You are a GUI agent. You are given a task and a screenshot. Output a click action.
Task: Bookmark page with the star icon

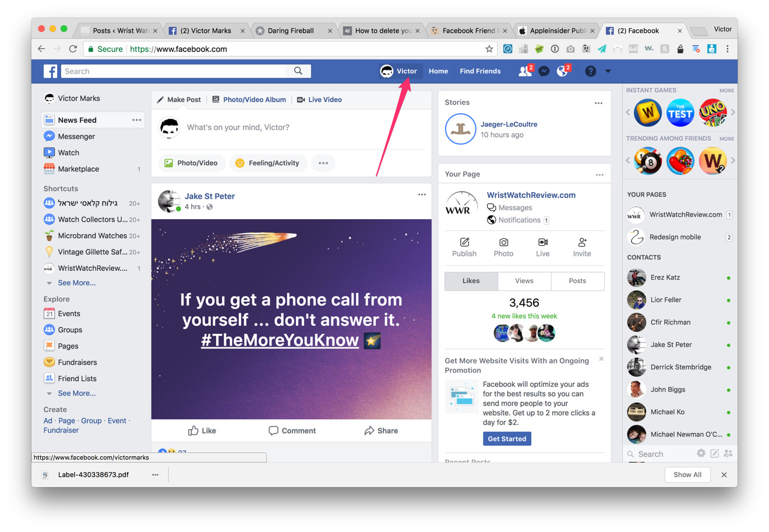click(489, 49)
